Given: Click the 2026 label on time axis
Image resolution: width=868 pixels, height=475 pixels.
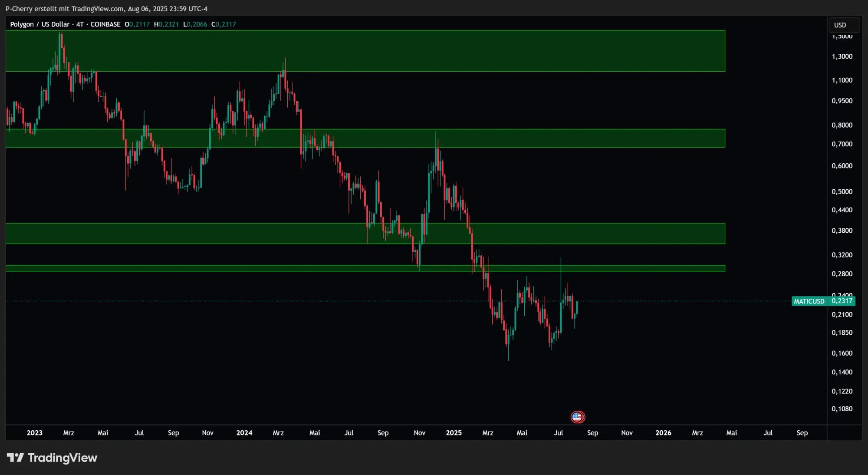Looking at the screenshot, I should click(x=664, y=433).
